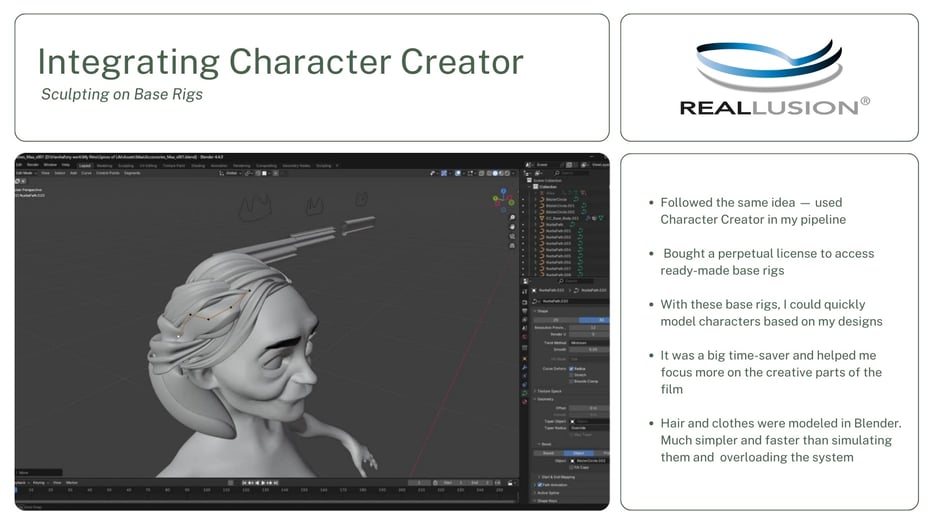932x524 pixels.
Task: Jump to the timeline start frame
Action: coord(244,482)
